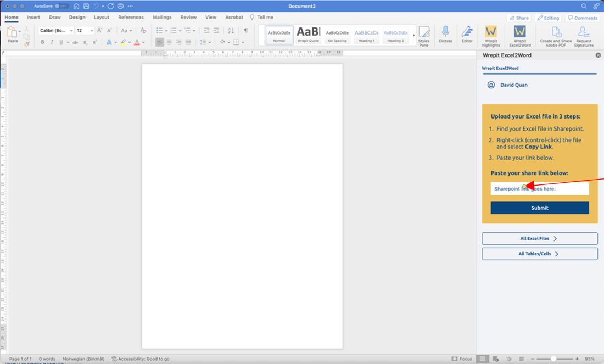Open Undo history dropdown arrow
The height and width of the screenshot is (364, 604).
103,6
